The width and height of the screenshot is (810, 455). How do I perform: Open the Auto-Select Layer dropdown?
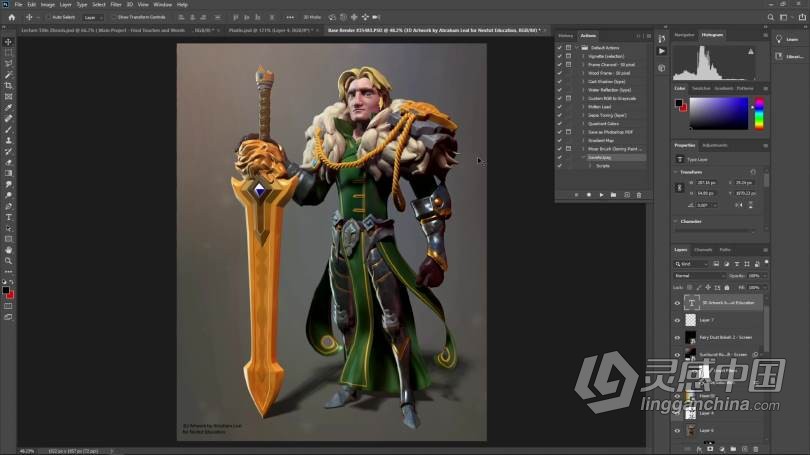(x=93, y=17)
